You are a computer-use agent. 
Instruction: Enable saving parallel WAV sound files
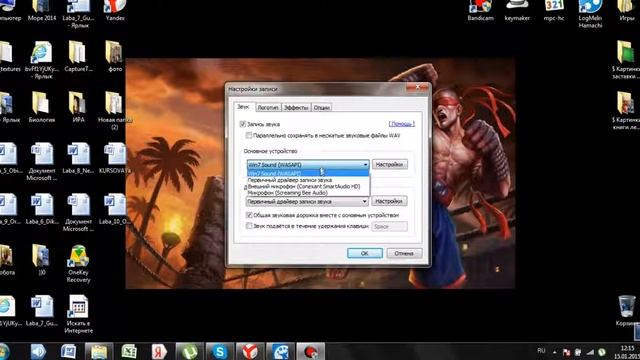click(249, 136)
